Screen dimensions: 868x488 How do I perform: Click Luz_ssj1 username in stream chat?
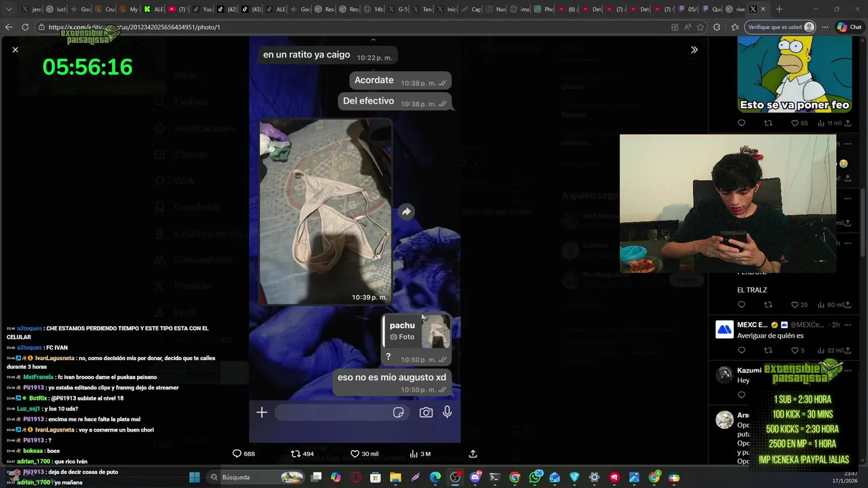(x=28, y=409)
